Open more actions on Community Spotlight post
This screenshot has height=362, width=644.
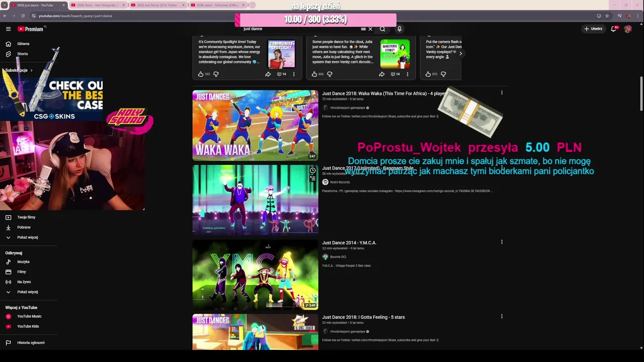(294, 74)
